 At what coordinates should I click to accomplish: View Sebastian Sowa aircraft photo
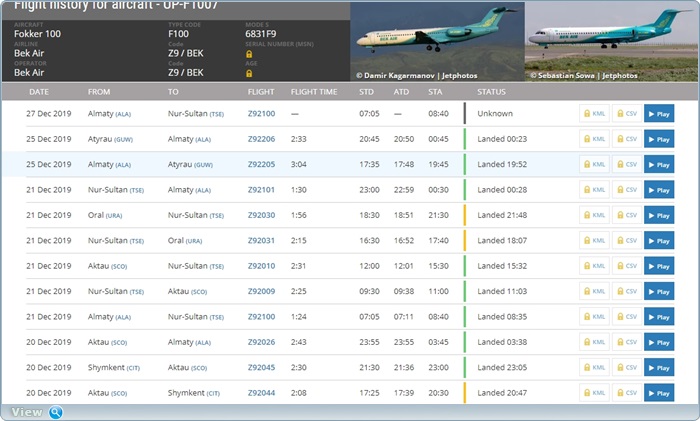(x=612, y=42)
